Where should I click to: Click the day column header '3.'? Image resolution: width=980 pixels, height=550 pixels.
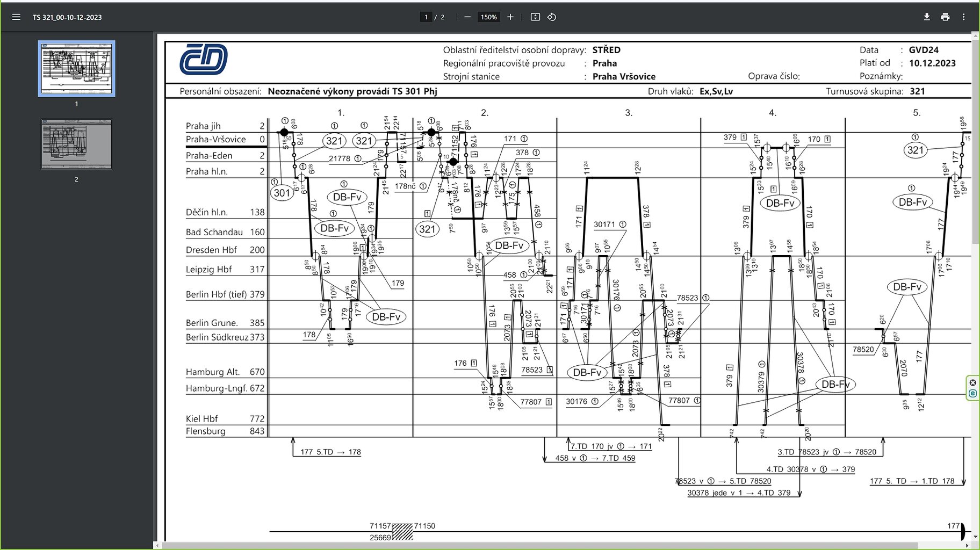click(x=629, y=113)
